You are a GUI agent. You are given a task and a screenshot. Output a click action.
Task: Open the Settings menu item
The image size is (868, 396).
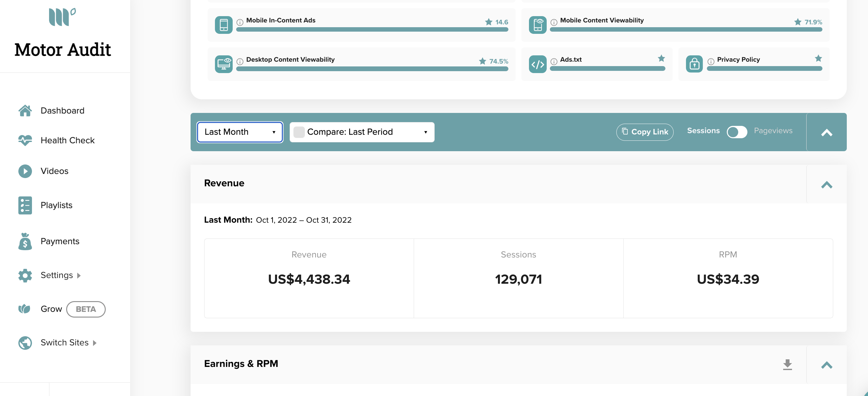click(57, 275)
